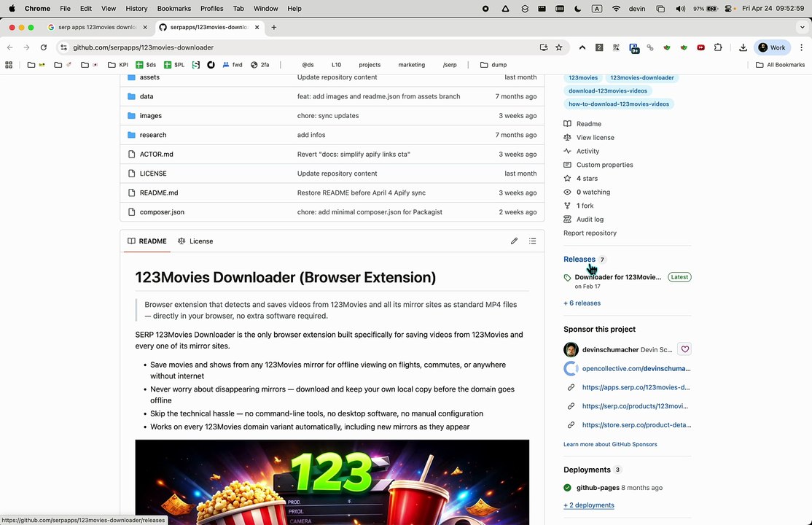
Task: Expand the + 6 releases link
Action: tap(582, 303)
